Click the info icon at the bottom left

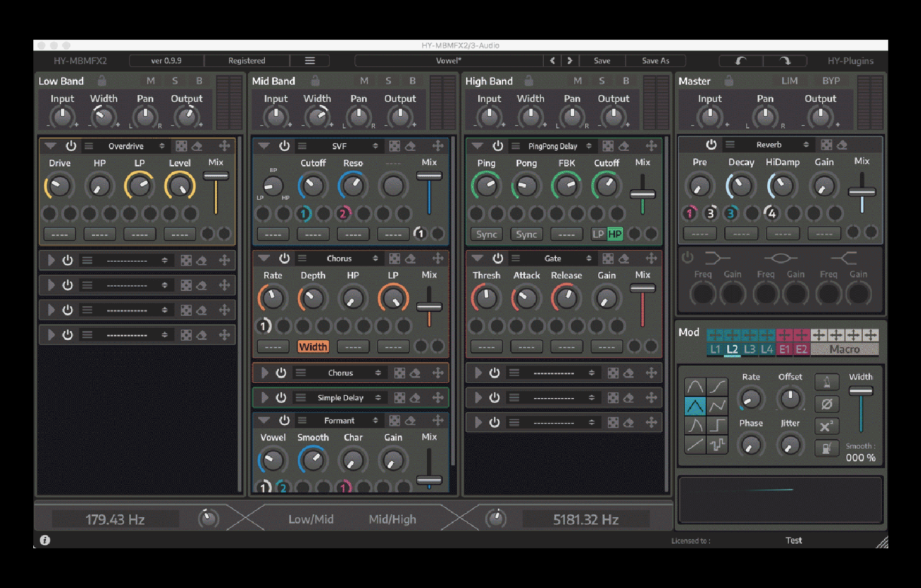(x=45, y=540)
